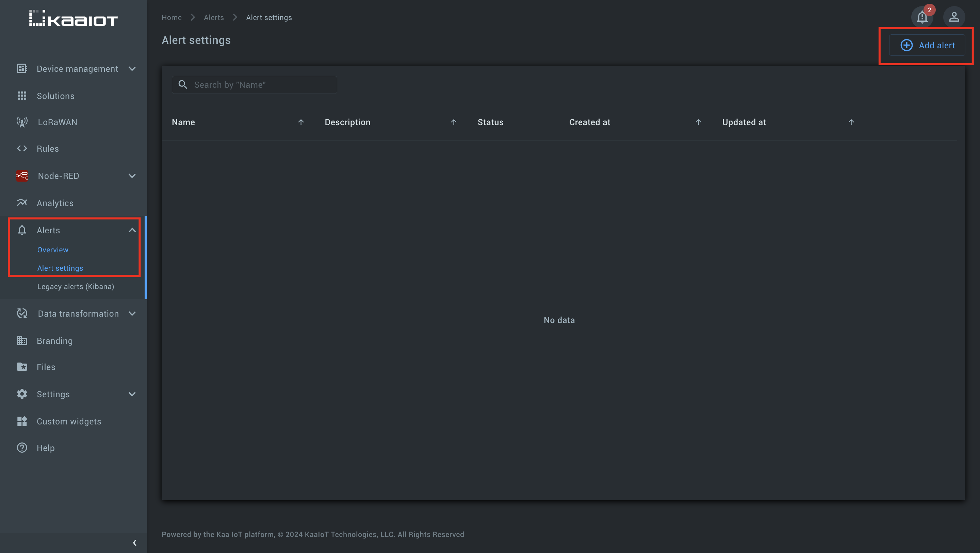Screen dimensions: 980x553
Task: Toggle sort on the Created at column arrow
Action: click(698, 122)
